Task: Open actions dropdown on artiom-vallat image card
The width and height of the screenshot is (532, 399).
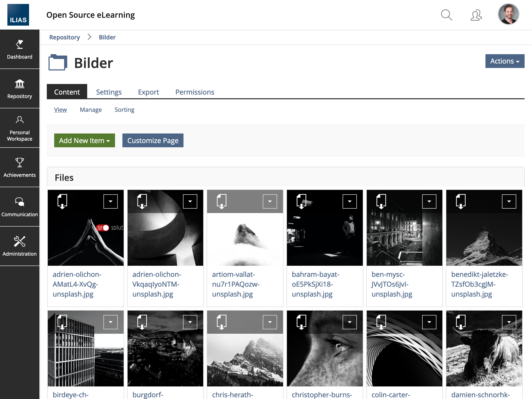Action: 270,201
